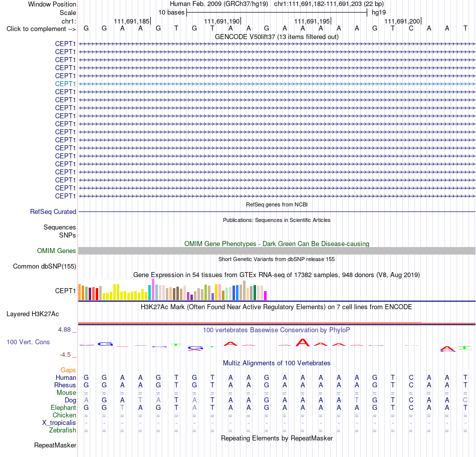Click the Chicken alignment row label

tap(64, 415)
